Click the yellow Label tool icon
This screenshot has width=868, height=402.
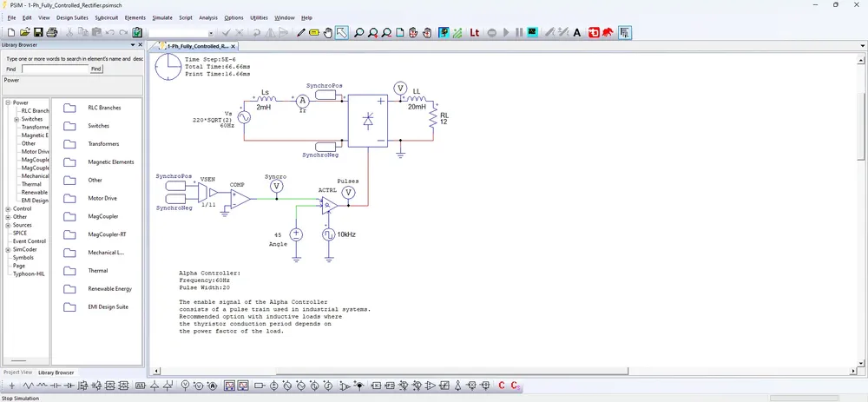tap(314, 33)
